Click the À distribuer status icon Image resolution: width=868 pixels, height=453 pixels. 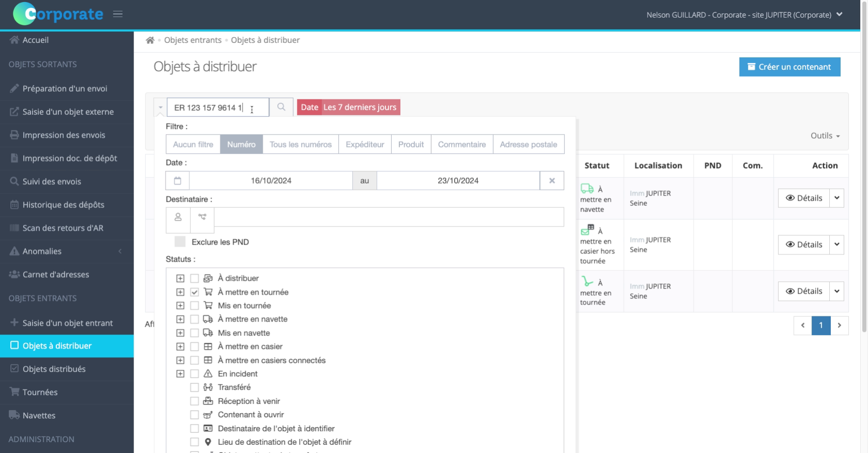tap(208, 278)
